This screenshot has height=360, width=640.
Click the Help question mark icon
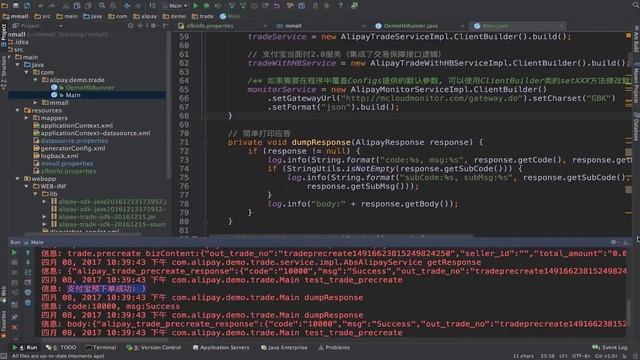click(x=340, y=6)
